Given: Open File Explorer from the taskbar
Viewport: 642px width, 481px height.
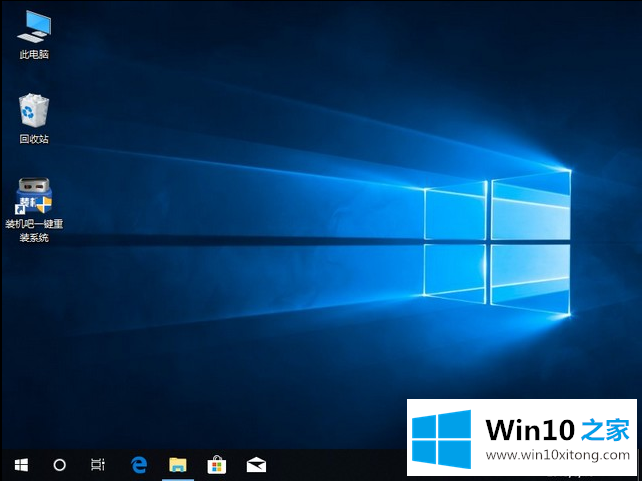Looking at the screenshot, I should pyautogui.click(x=178, y=464).
